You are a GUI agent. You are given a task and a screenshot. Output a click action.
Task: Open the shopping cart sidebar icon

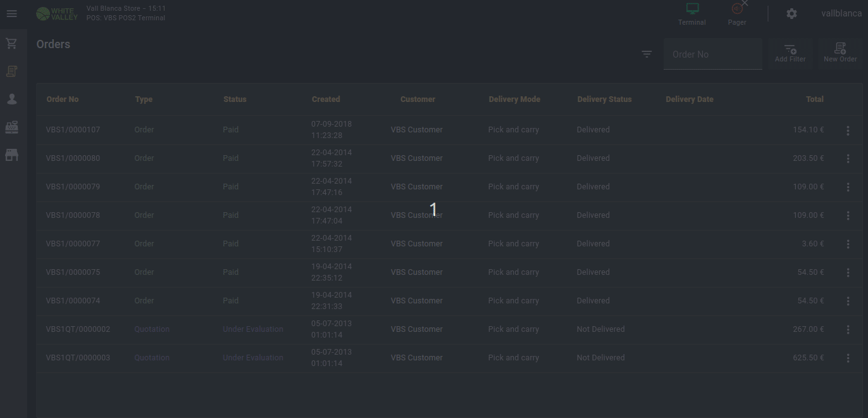point(11,44)
